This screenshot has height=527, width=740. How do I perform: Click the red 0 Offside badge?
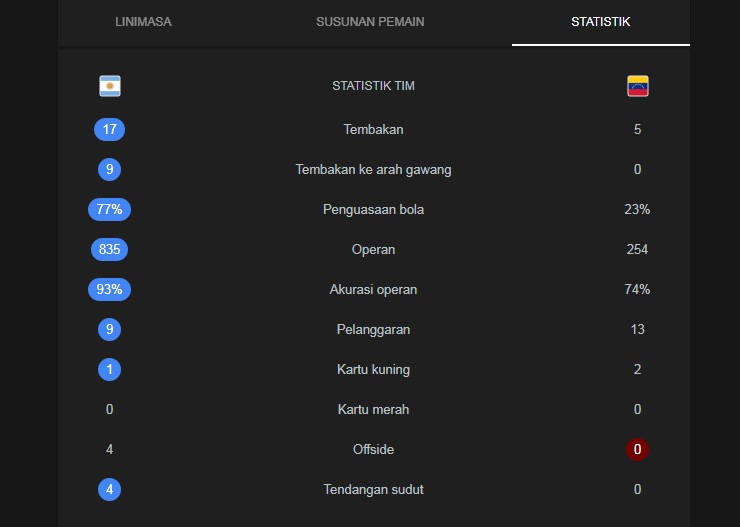pos(638,449)
